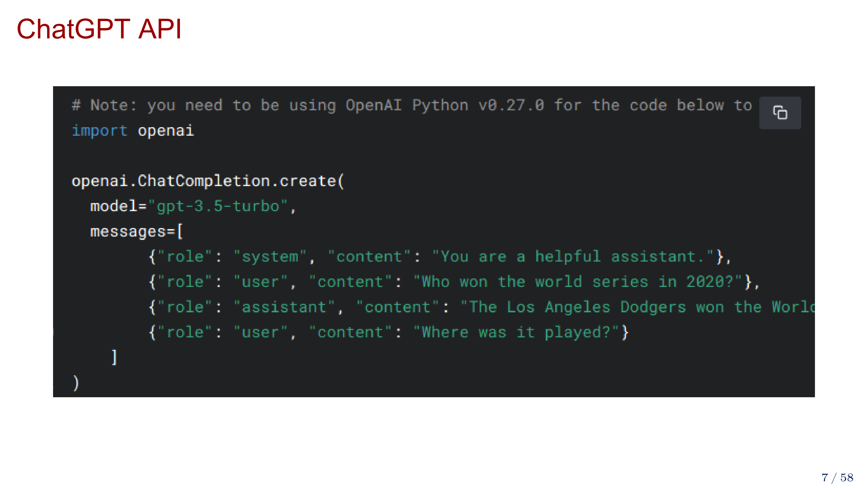The height and width of the screenshot is (488, 868).
Task: Click the page number '7 / 58'
Action: point(837,478)
